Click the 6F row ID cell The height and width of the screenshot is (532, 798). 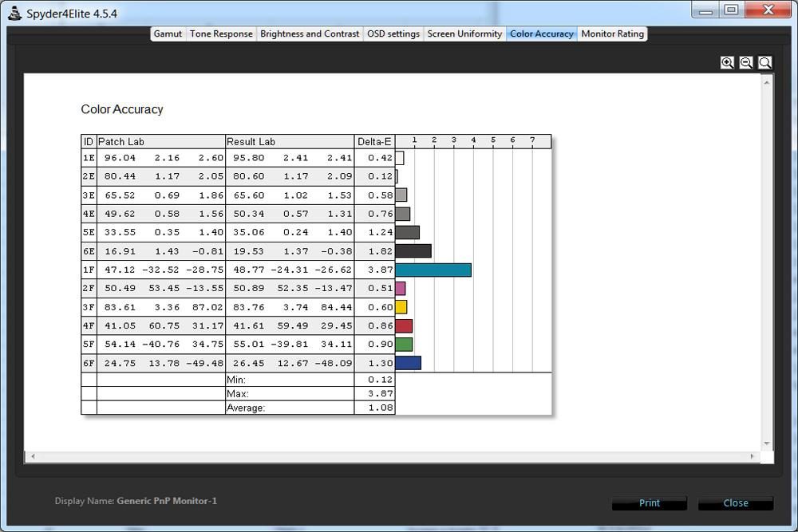(x=89, y=363)
